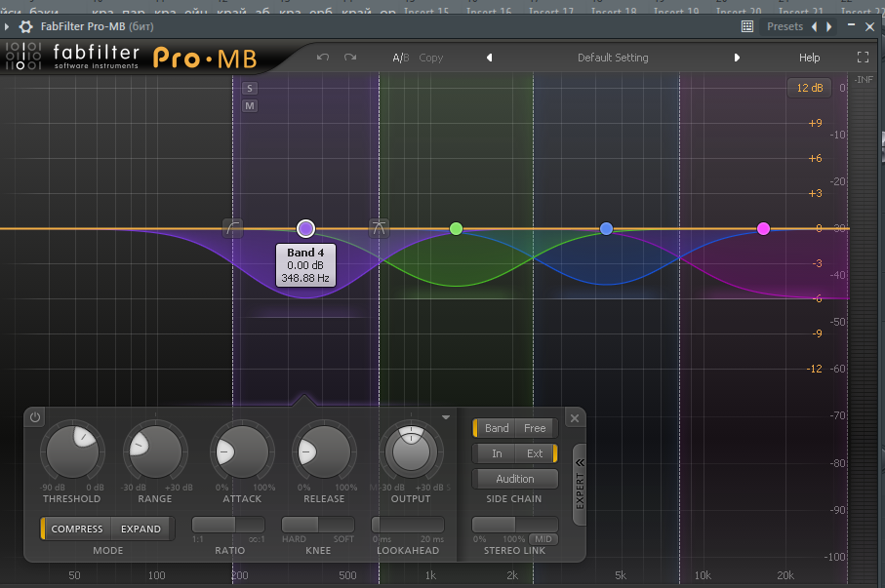
Task: Collapse the Expert panel chevrons
Action: click(580, 463)
